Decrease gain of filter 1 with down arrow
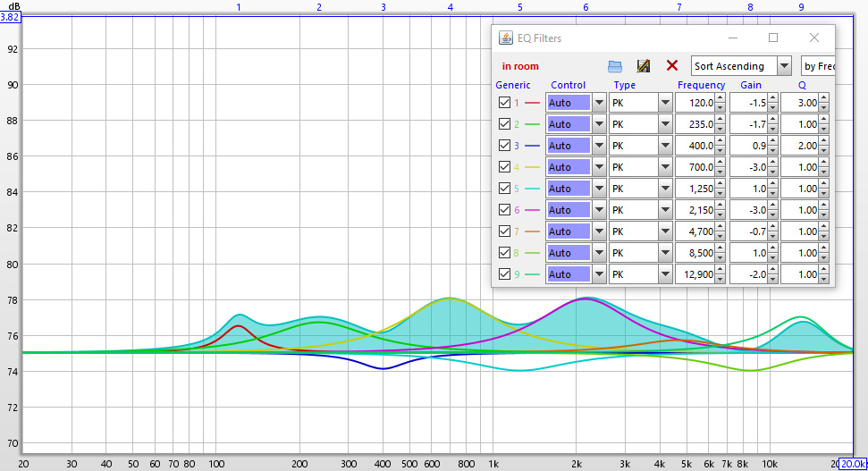The image size is (868, 471). 772,107
